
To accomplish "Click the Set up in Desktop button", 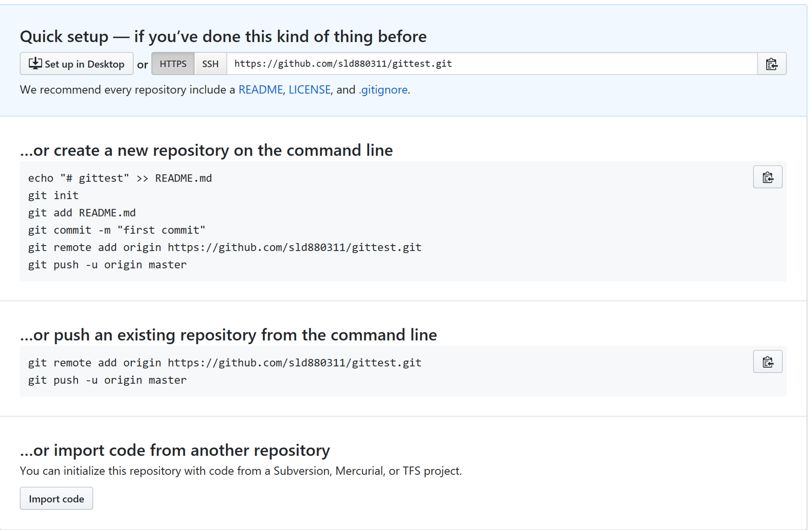I will pyautogui.click(x=76, y=64).
